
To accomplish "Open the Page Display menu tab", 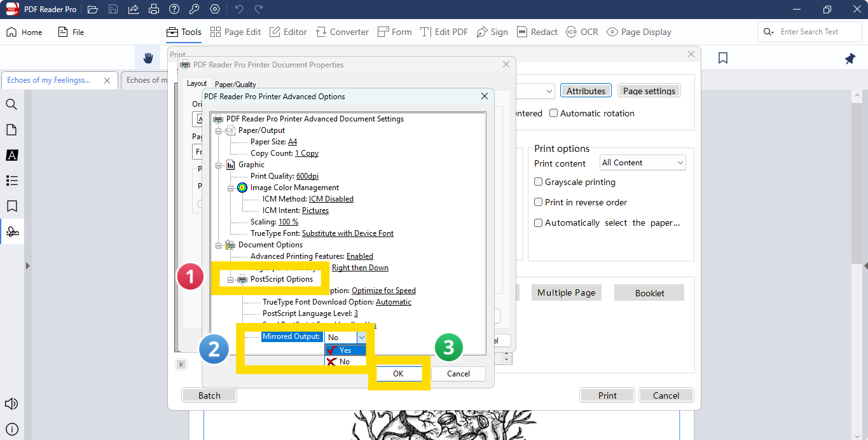I will (639, 32).
